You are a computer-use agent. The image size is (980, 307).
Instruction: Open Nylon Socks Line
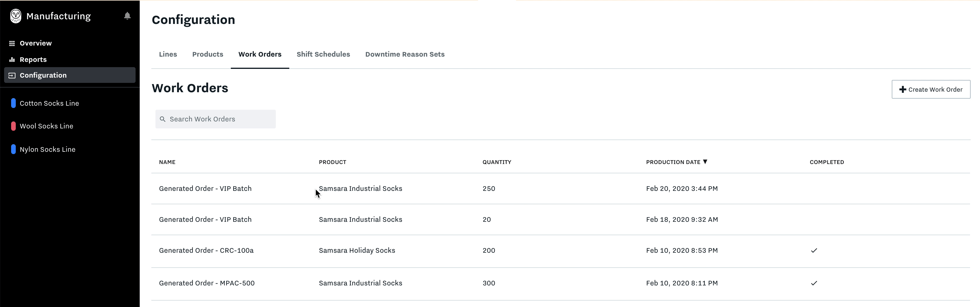[48, 149]
